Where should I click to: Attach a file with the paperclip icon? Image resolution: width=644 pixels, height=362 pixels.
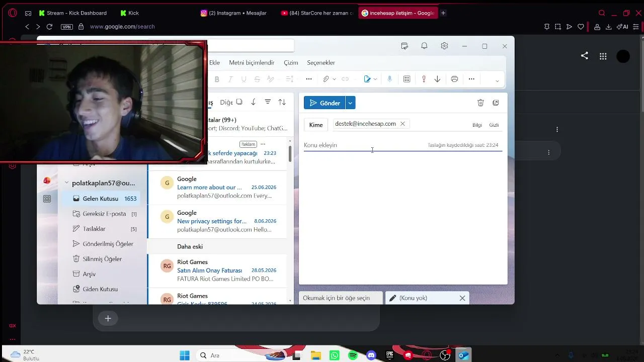tap(326, 79)
